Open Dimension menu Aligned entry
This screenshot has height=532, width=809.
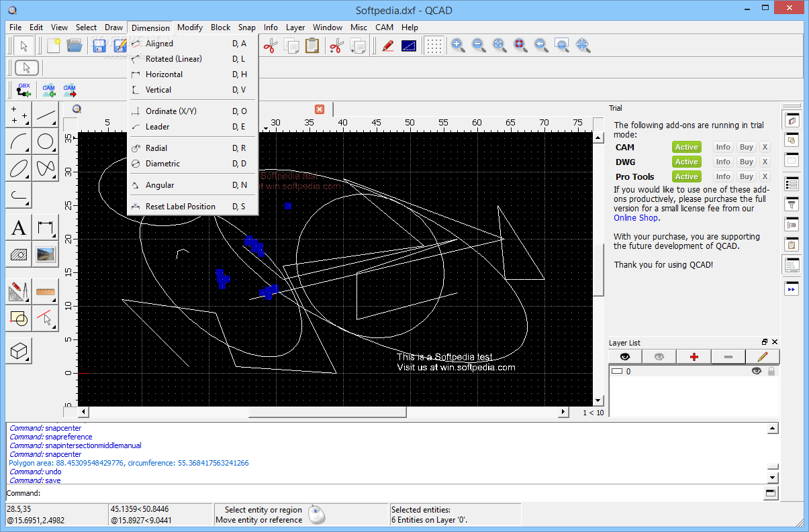pyautogui.click(x=193, y=44)
